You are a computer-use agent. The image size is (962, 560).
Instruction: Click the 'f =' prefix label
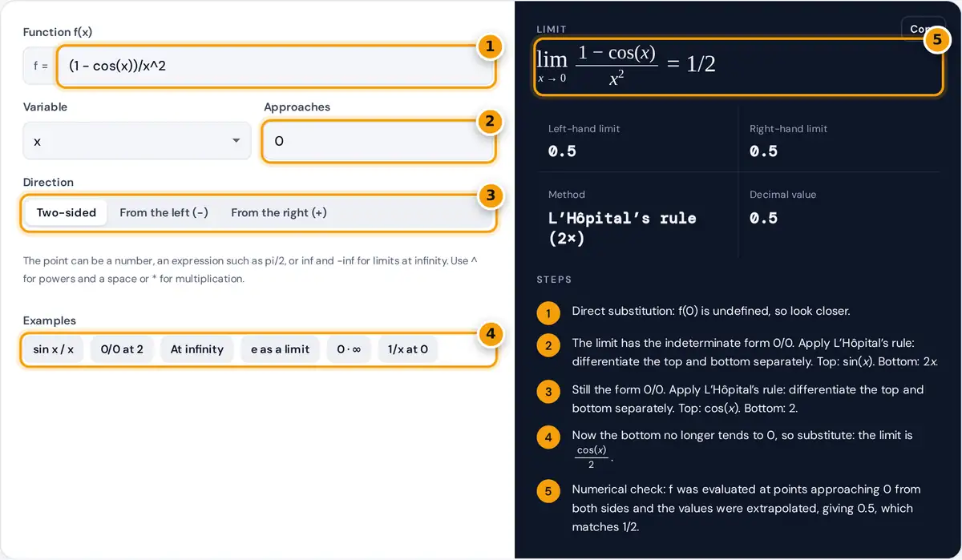pyautogui.click(x=40, y=66)
